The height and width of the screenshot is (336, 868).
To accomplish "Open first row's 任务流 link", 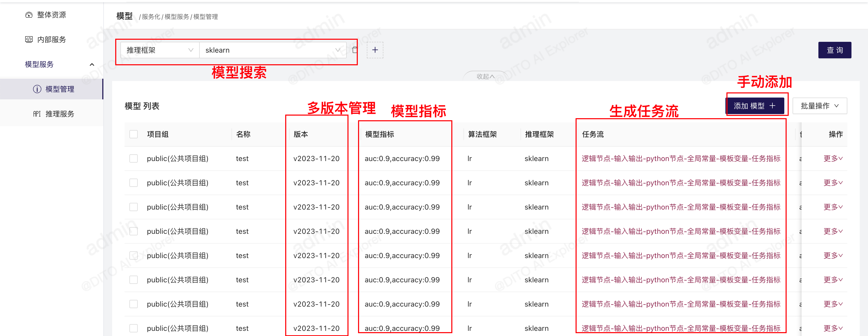I will point(681,158).
